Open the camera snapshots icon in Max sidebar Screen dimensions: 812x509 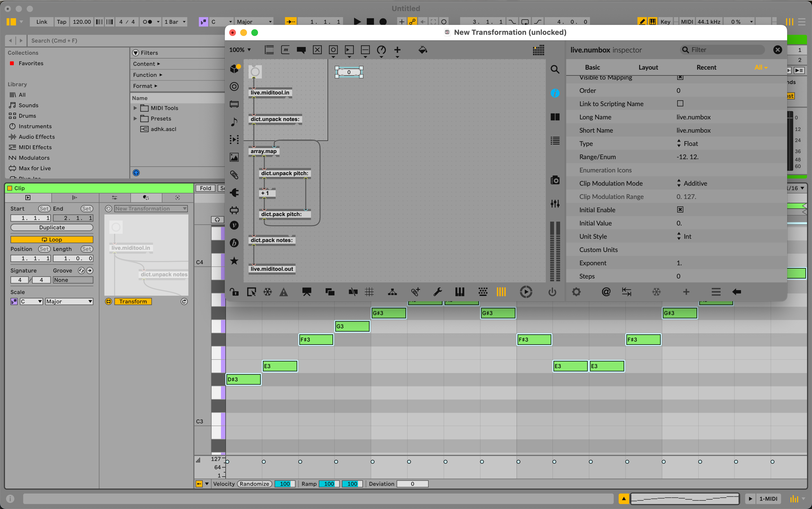click(555, 180)
